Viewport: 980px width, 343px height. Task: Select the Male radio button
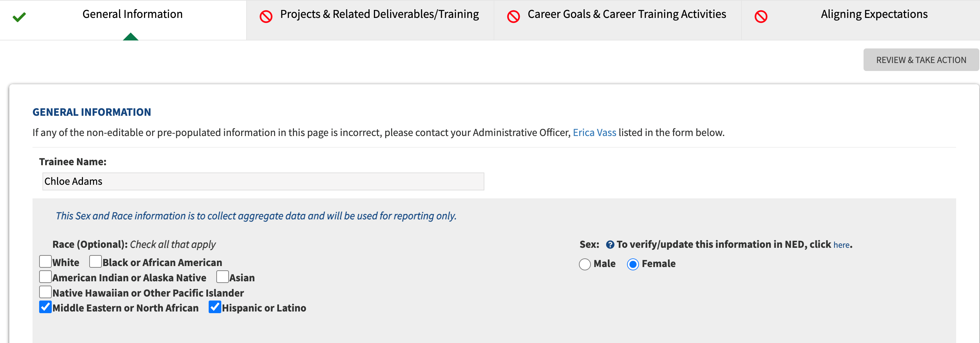coord(585,264)
